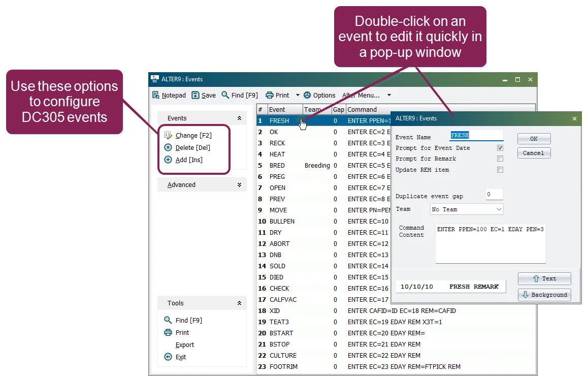Close the event edit pop-up dialog
This screenshot has height=376, width=588.
point(574,118)
